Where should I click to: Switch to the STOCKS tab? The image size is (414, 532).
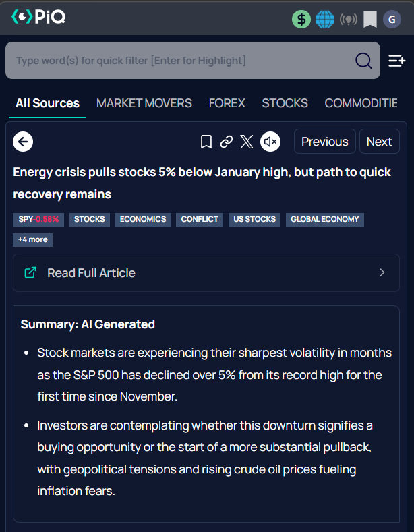pyautogui.click(x=285, y=103)
